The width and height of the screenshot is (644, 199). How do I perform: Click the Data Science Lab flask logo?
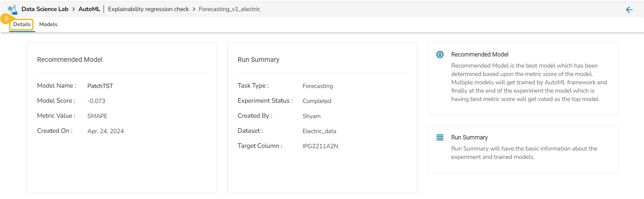(x=13, y=9)
